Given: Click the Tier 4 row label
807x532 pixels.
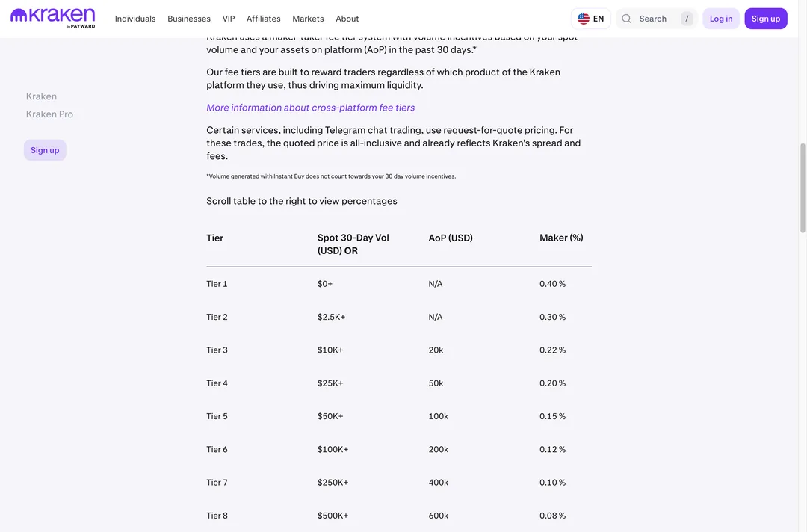Looking at the screenshot, I should (217, 383).
